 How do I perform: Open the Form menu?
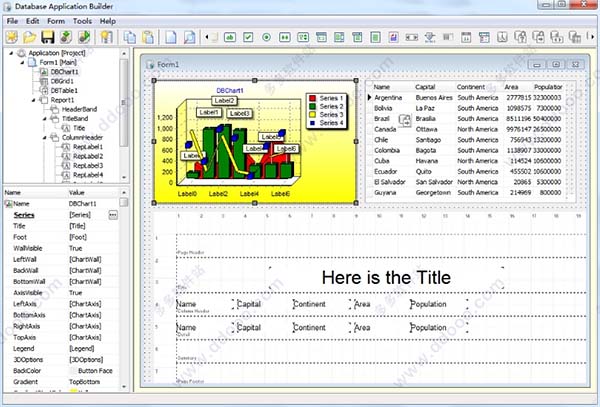[x=56, y=21]
